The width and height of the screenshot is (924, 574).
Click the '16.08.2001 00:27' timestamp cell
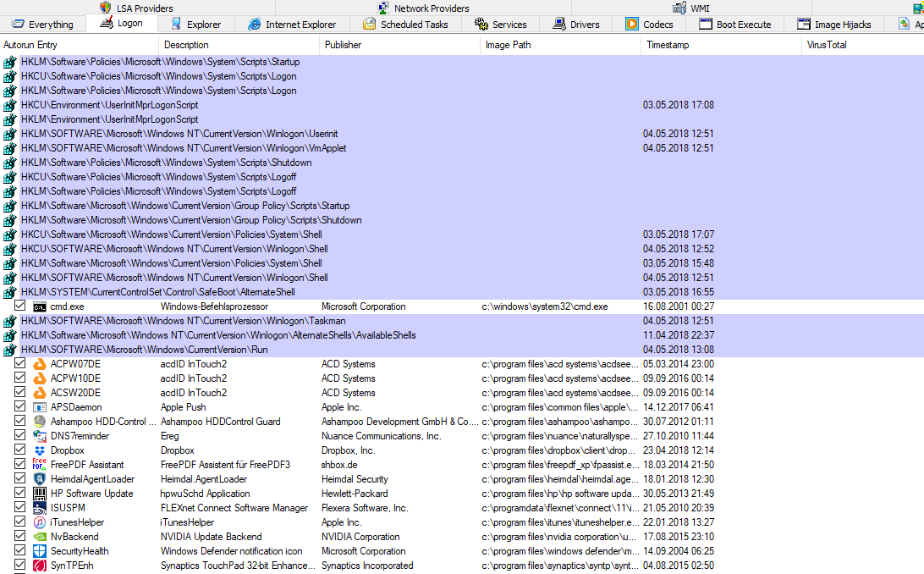(679, 306)
